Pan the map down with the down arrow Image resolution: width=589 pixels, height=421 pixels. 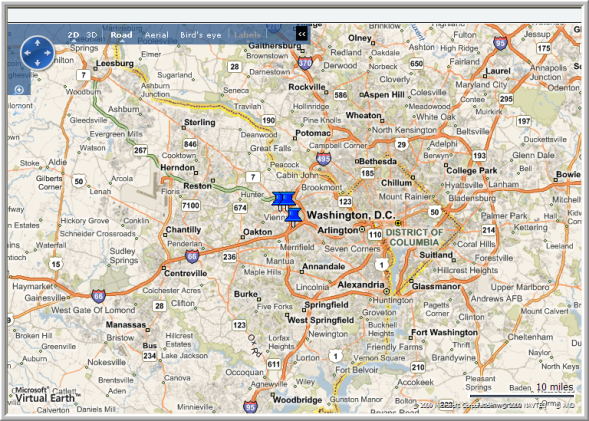(x=37, y=63)
